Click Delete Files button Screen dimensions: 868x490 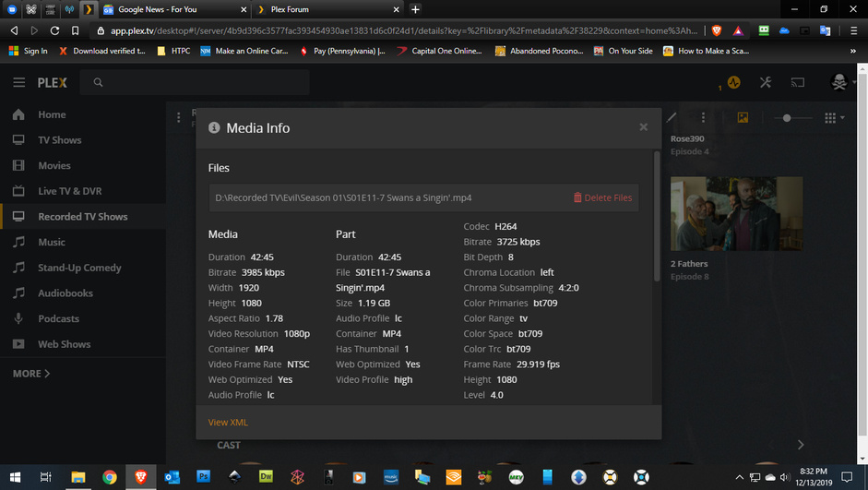[x=603, y=197]
